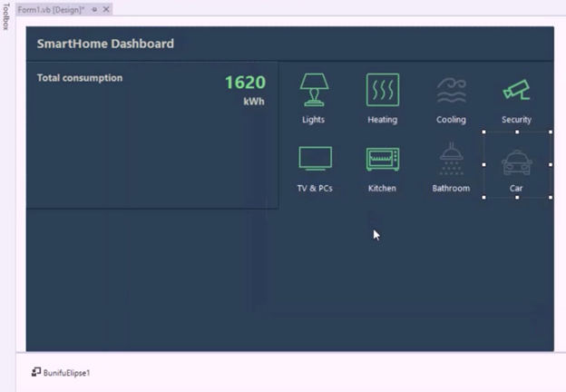
Task: Select the kWh unit label
Action: pyautogui.click(x=254, y=102)
